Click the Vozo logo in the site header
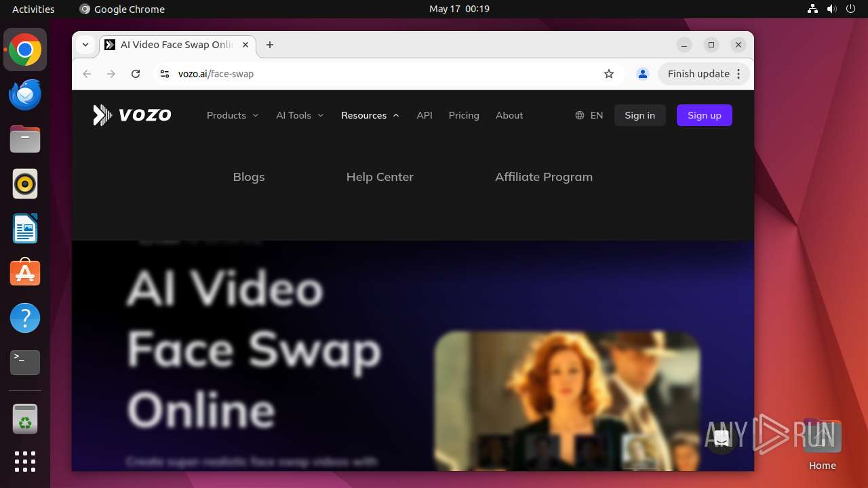This screenshot has height=488, width=868. coord(132,115)
